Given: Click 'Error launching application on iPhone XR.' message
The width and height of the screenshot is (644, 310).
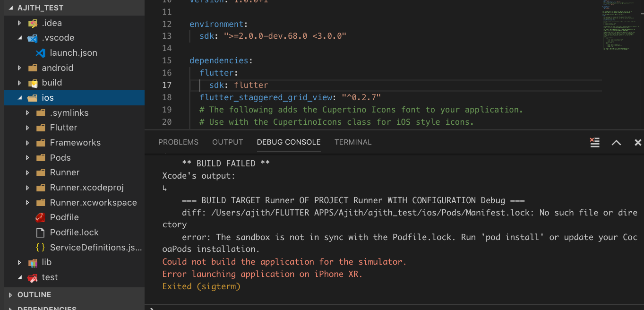Looking at the screenshot, I should [262, 274].
